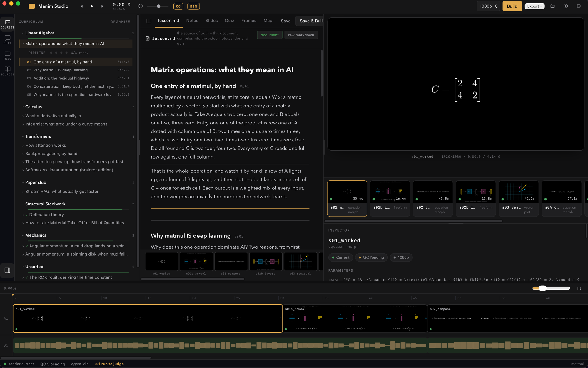Image resolution: width=588 pixels, height=368 pixels.
Task: Open the project folder icon in top bar
Action: click(552, 6)
